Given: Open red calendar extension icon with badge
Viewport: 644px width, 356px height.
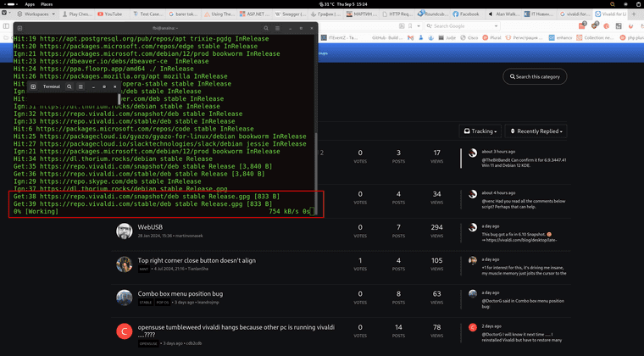Looking at the screenshot, I should pyautogui.click(x=582, y=25).
